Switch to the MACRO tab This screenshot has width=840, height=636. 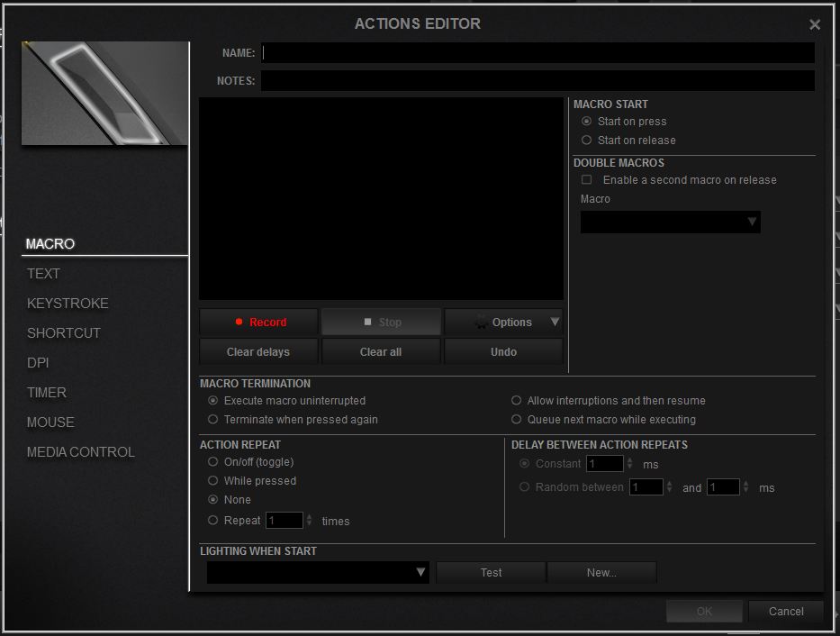[x=50, y=244]
